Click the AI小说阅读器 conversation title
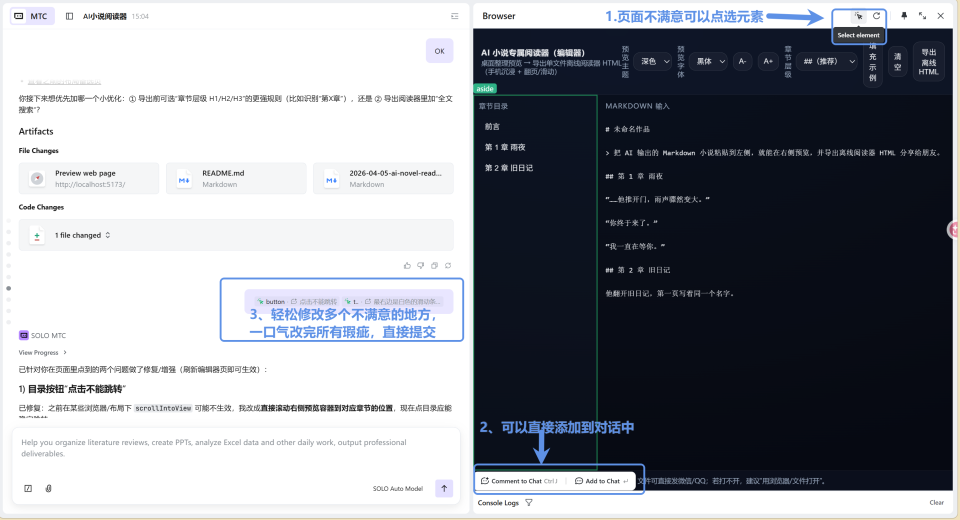The width and height of the screenshot is (960, 520). [x=105, y=17]
